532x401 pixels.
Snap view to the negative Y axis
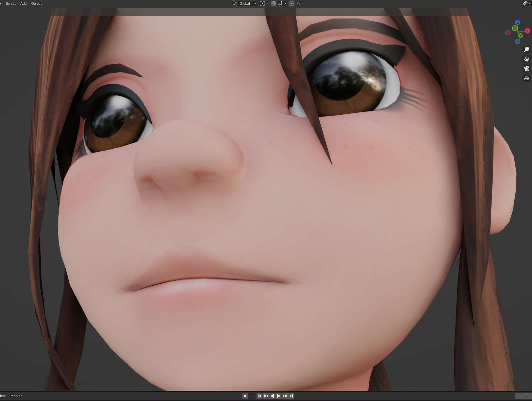click(515, 28)
